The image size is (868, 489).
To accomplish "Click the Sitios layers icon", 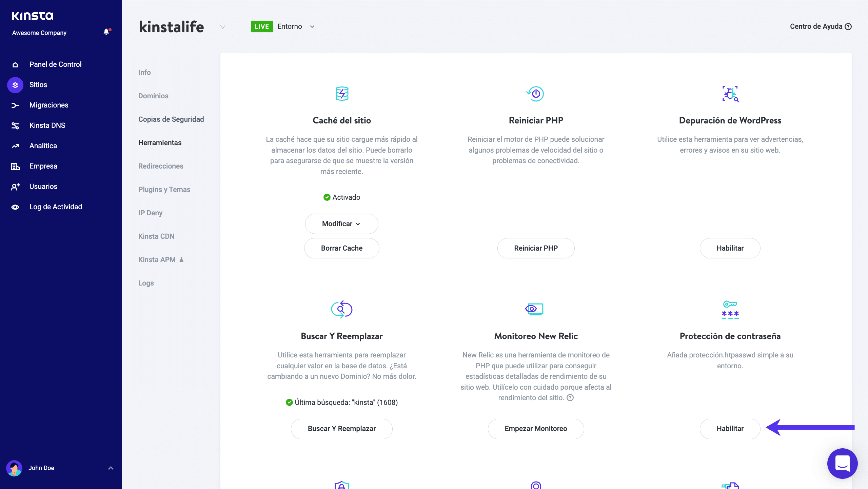I will pos(15,85).
